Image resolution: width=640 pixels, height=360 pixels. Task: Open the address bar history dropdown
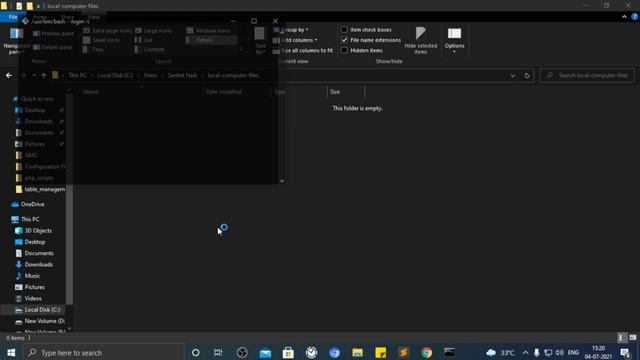[513, 76]
